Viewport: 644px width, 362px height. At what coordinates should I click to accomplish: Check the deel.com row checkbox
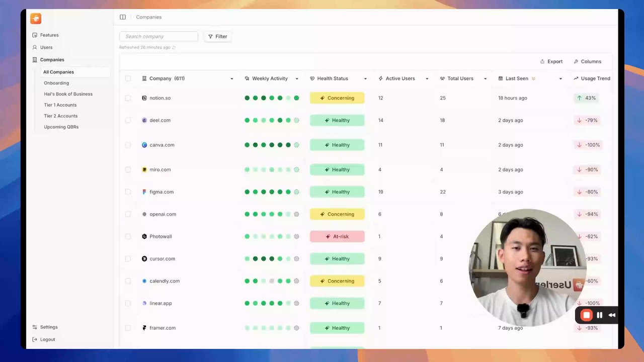tap(128, 120)
